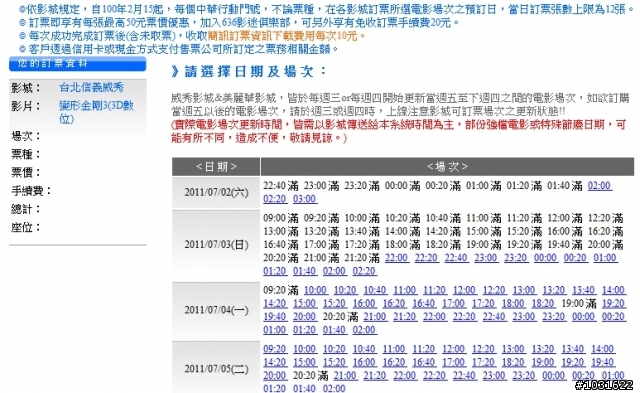Click the 00:20 showtime on 2011/07/04

point(613,317)
